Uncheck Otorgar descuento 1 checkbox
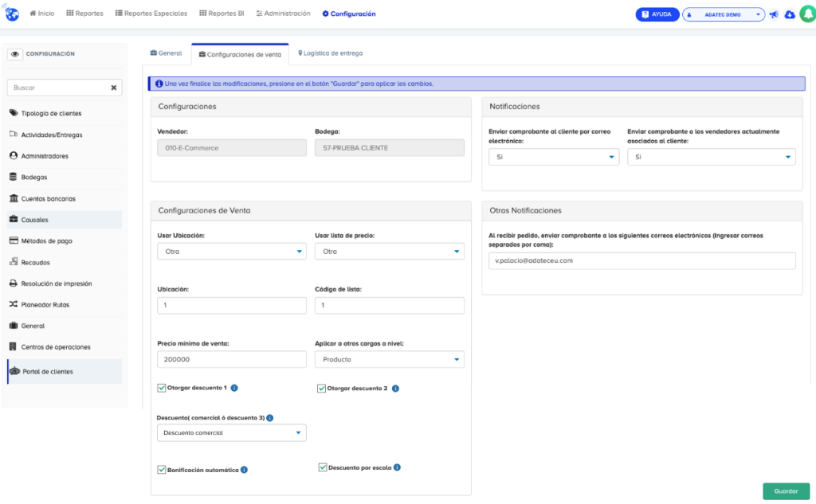The image size is (816, 504). pos(162,388)
